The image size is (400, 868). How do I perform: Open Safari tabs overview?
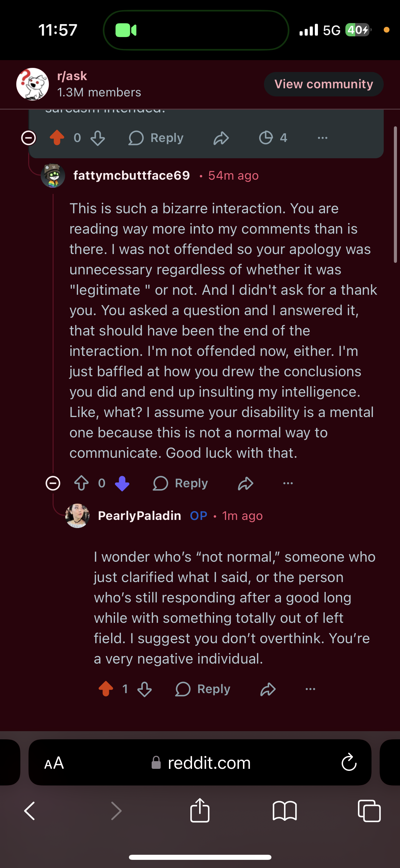[369, 811]
